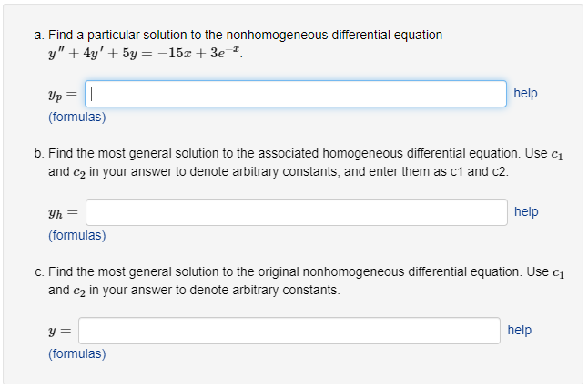Click the part b text mentioning c1 and c2
This screenshot has height=389, width=588.
pyautogui.click(x=306, y=162)
